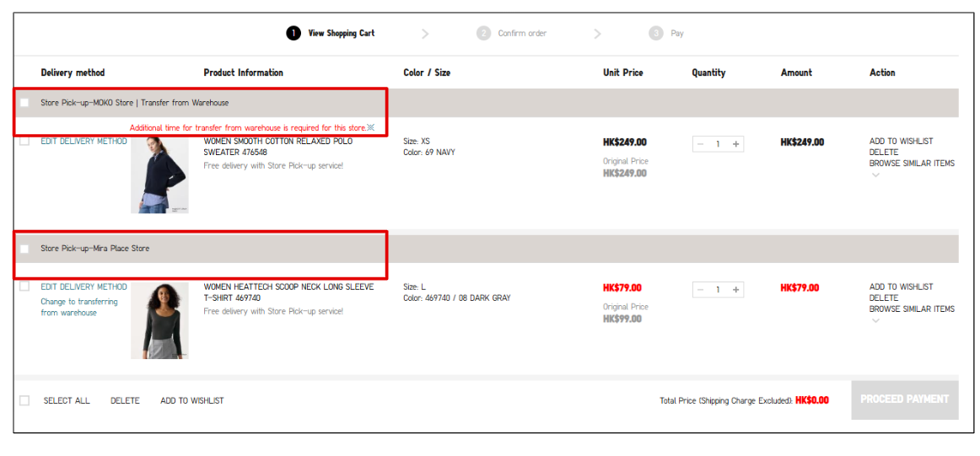Add the polo sweater to wishlist
The width and height of the screenshot is (980, 456).
click(x=901, y=142)
